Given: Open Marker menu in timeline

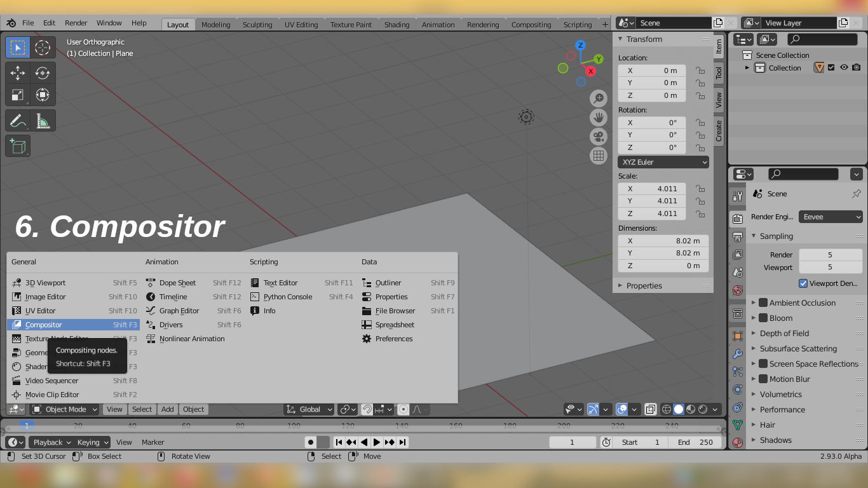Looking at the screenshot, I should pos(153,442).
